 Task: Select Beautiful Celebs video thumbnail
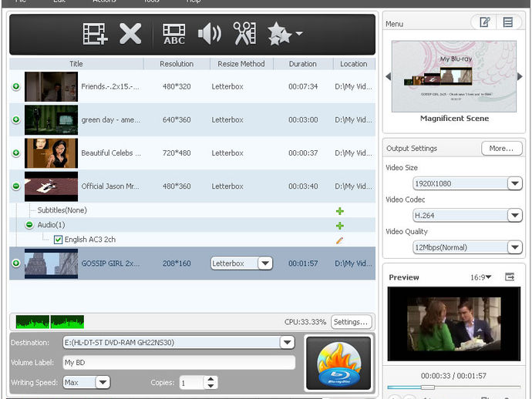point(51,153)
